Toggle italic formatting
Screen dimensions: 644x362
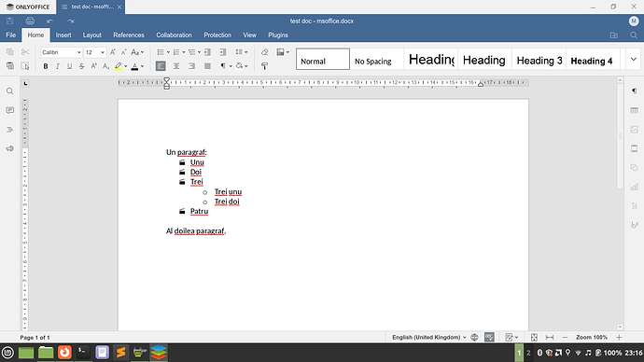point(58,66)
